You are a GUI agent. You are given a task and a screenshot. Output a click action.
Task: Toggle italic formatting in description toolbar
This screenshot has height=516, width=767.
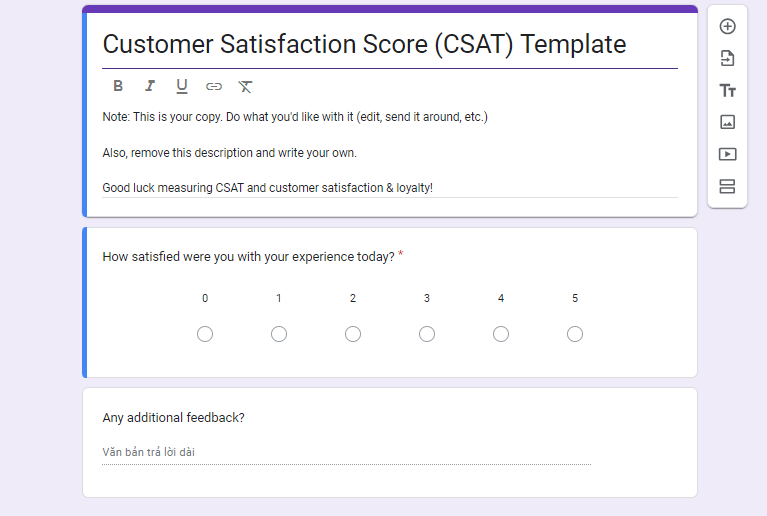pyautogui.click(x=150, y=86)
